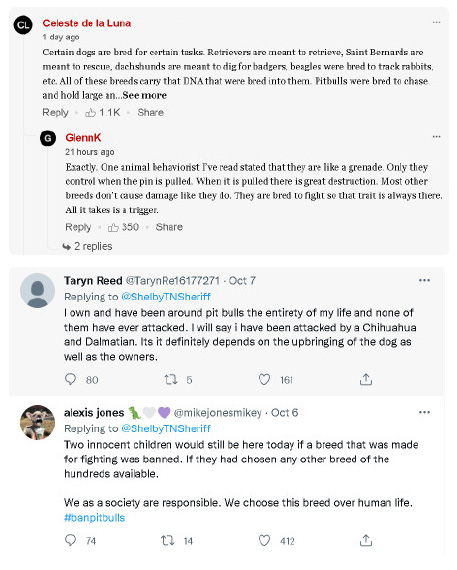Viewport: 457px width, 570px height.
Task: Click thumbs-up on GlennK's reply
Action: pos(113,228)
